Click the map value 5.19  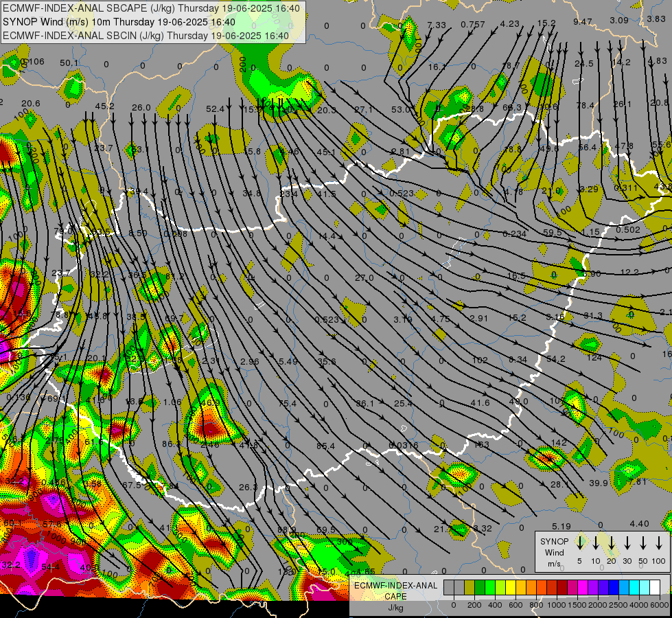click(561, 526)
